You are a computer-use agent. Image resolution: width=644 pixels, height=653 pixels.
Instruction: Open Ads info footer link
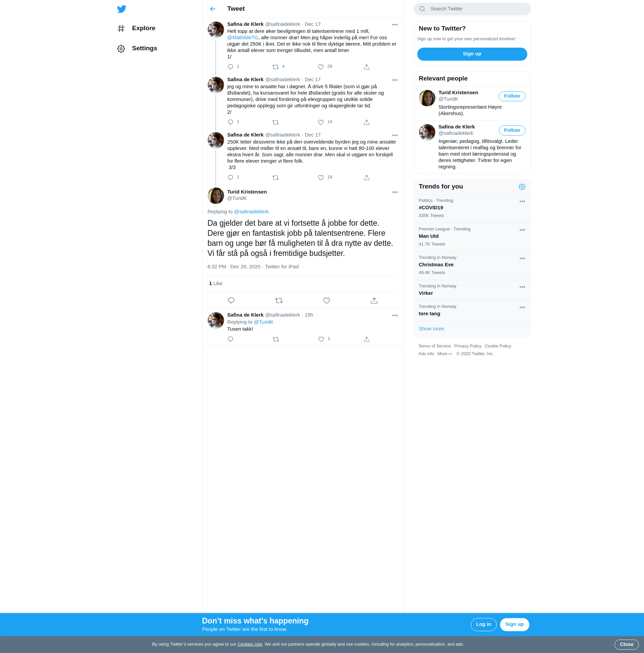(426, 354)
